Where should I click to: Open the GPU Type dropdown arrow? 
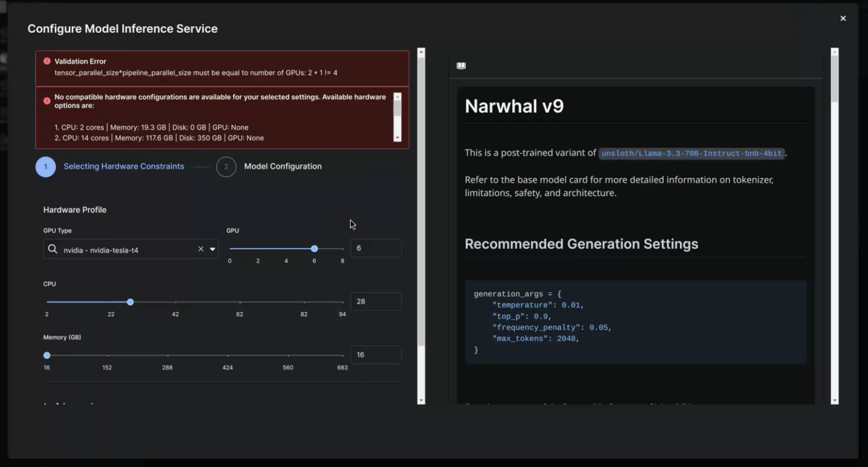pos(212,249)
